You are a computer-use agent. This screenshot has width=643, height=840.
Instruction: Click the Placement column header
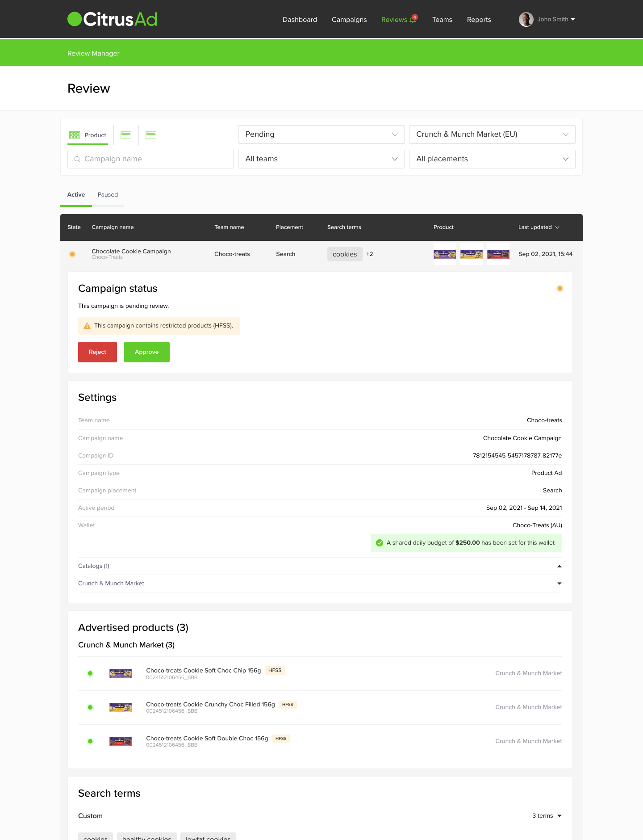289,227
